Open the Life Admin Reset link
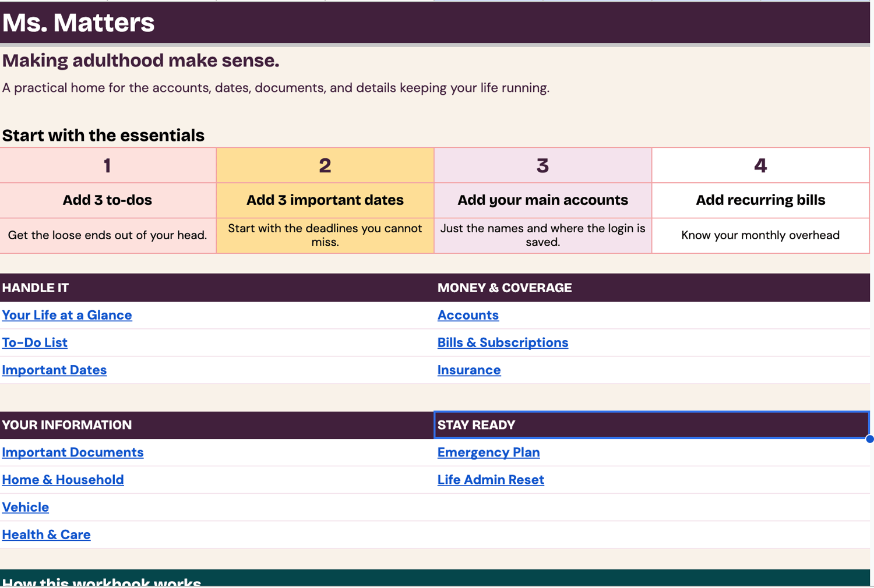874x588 pixels. tap(491, 480)
